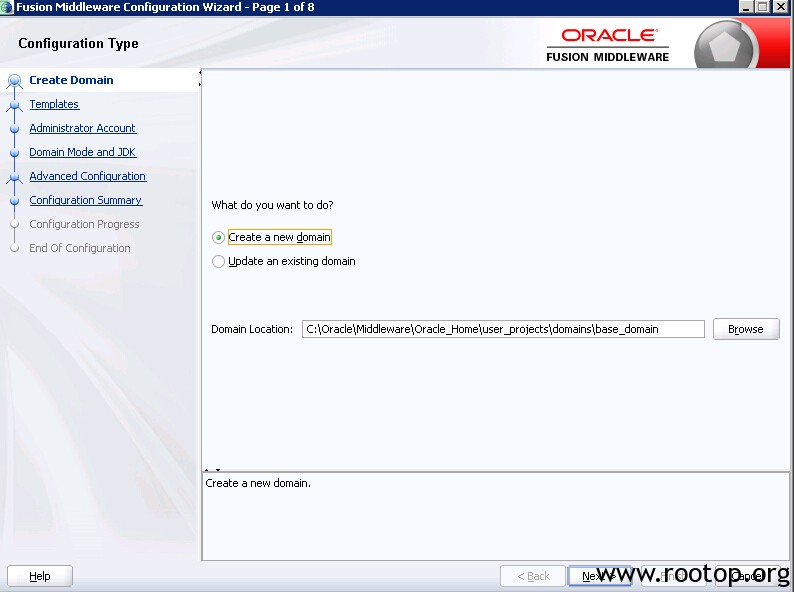Click the wizard globe icon in title bar

pos(7,8)
